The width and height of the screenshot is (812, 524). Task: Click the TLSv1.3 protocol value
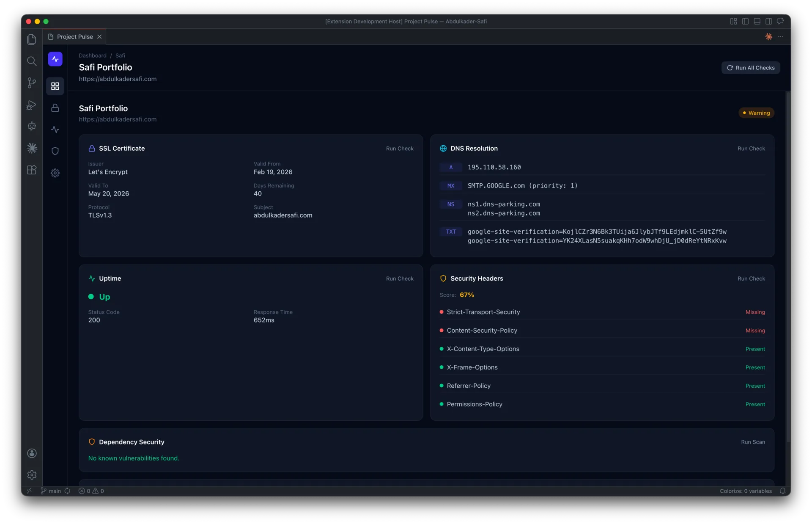tap(100, 215)
